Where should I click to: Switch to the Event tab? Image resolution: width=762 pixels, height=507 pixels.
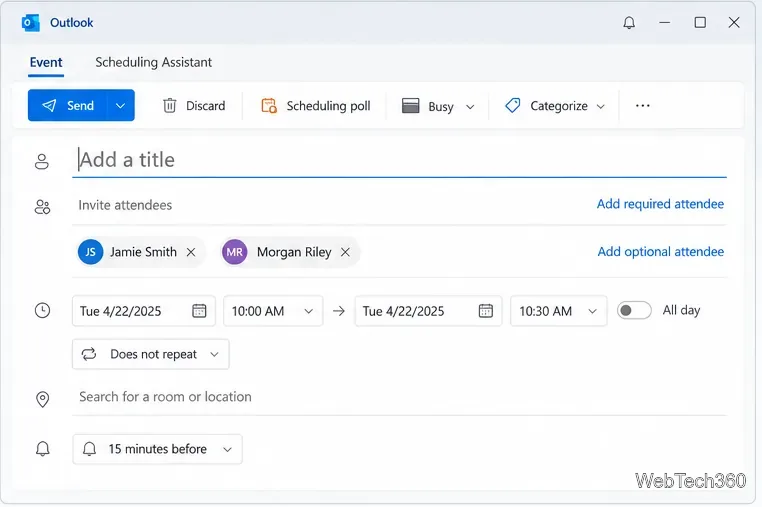coord(46,62)
